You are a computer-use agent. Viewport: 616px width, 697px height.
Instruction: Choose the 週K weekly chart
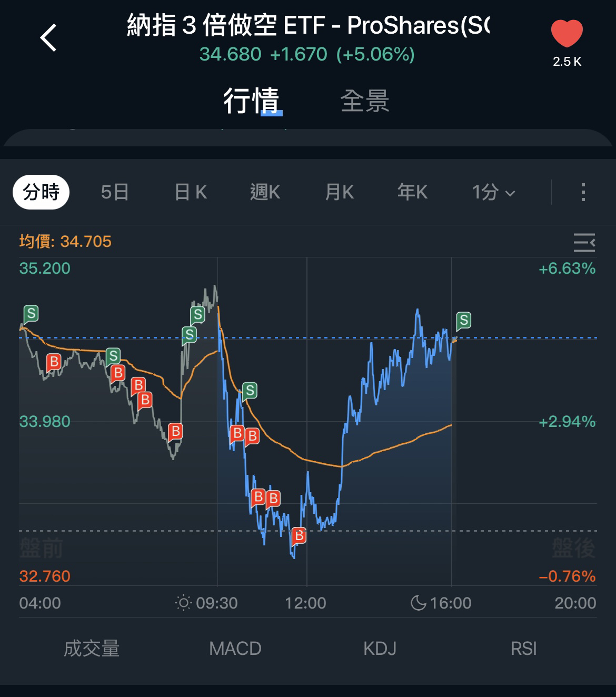[x=265, y=192]
